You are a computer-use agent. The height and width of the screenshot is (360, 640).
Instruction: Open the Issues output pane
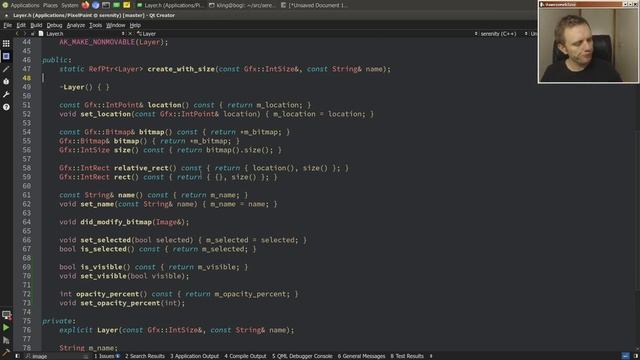(107, 356)
